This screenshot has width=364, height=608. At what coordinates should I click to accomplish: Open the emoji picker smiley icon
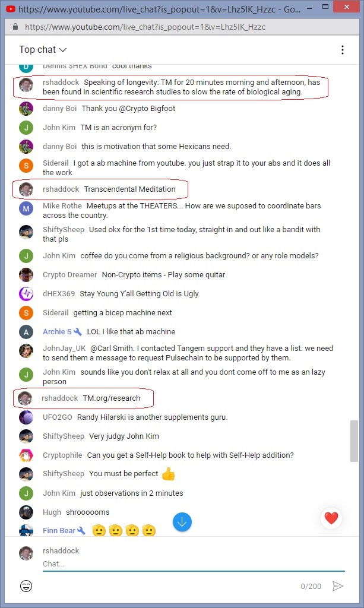pyautogui.click(x=26, y=586)
